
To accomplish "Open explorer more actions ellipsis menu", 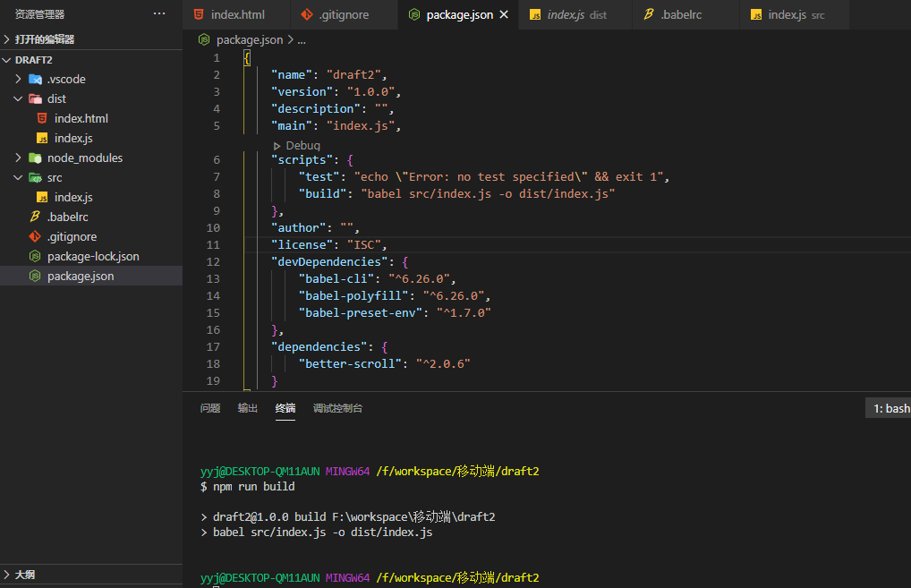I will click(159, 14).
